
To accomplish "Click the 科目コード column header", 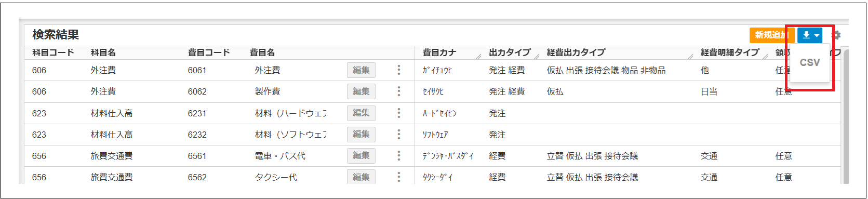I will (x=53, y=52).
